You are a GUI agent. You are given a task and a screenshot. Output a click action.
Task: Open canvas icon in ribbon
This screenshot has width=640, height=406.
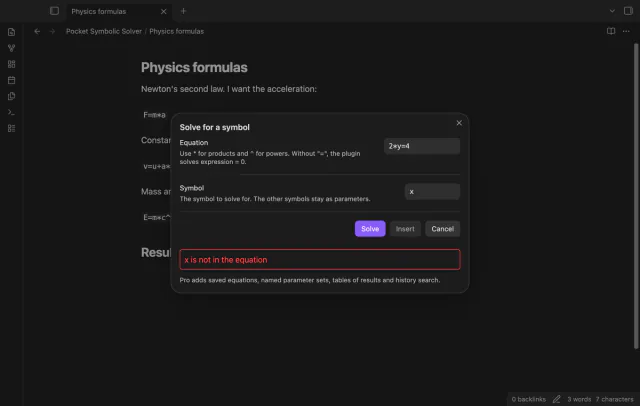pyautogui.click(x=11, y=64)
